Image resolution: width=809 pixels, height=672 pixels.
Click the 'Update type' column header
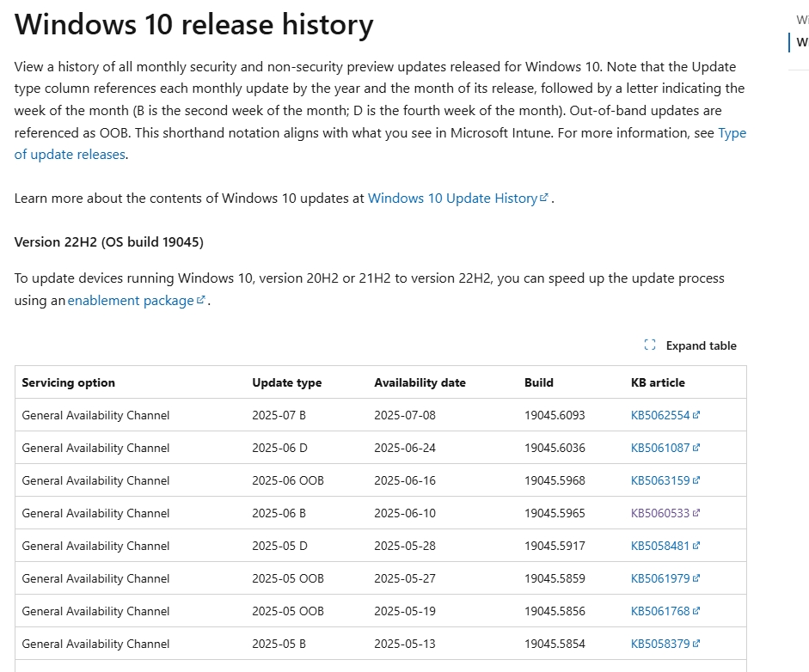coord(287,382)
